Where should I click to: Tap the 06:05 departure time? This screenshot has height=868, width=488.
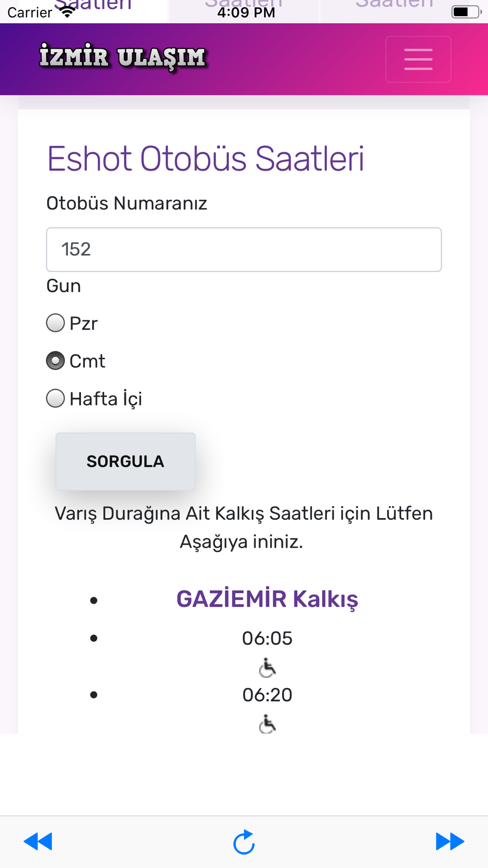pyautogui.click(x=267, y=638)
